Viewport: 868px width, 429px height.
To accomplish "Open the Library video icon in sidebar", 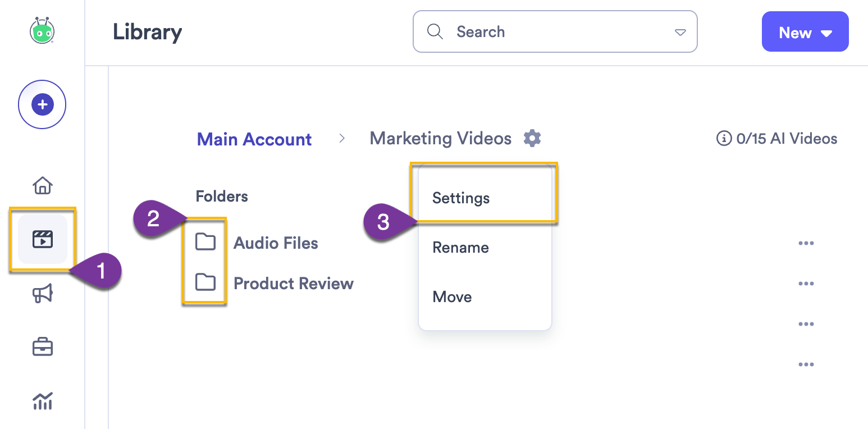I will click(x=43, y=239).
